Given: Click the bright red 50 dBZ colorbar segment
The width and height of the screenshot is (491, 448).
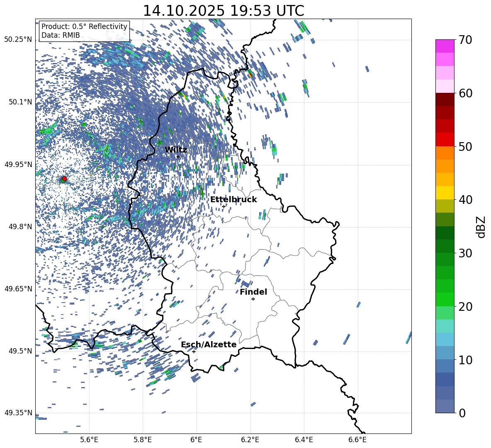Looking at the screenshot, I should 445,140.
